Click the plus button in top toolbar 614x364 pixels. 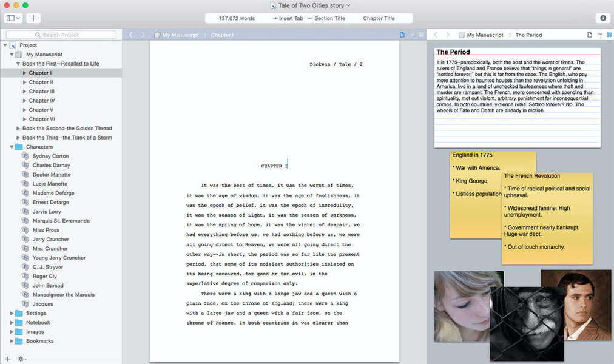(x=33, y=18)
